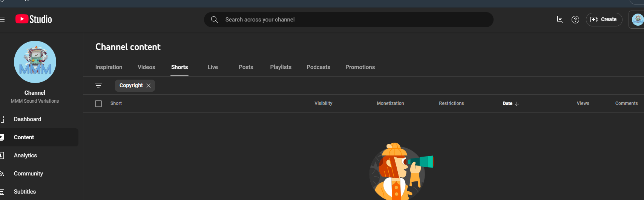
Task: Click the search magnifier icon
Action: pyautogui.click(x=214, y=20)
